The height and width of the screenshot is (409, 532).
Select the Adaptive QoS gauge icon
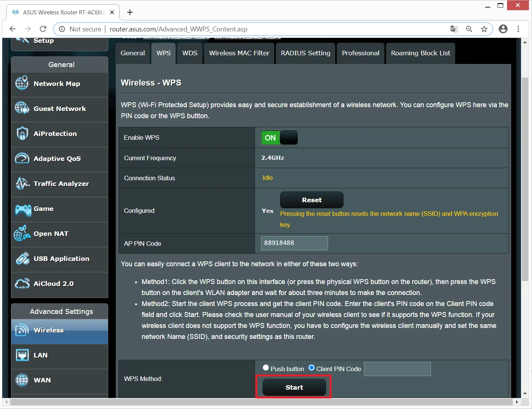pos(22,158)
